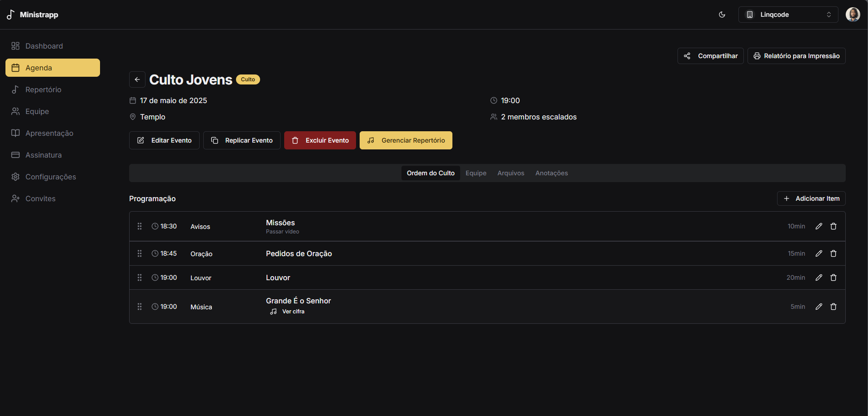Open the user avatar menu
868x416 pixels.
point(853,15)
